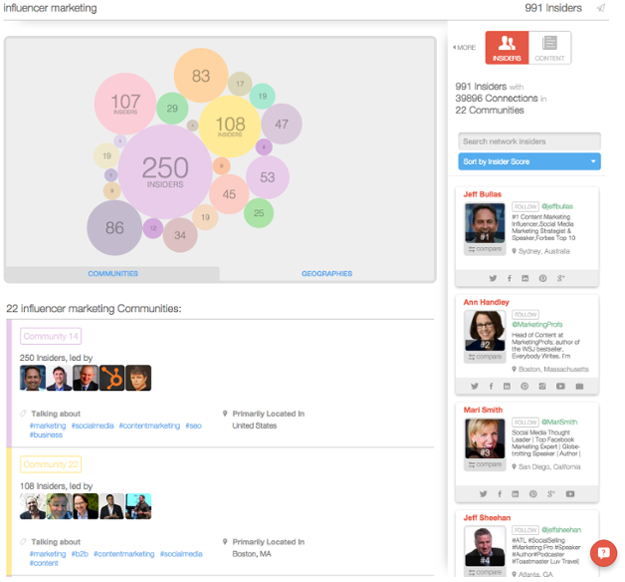625x582 pixels.
Task: Open the @jeffbullas handle link
Action: pyautogui.click(x=557, y=206)
